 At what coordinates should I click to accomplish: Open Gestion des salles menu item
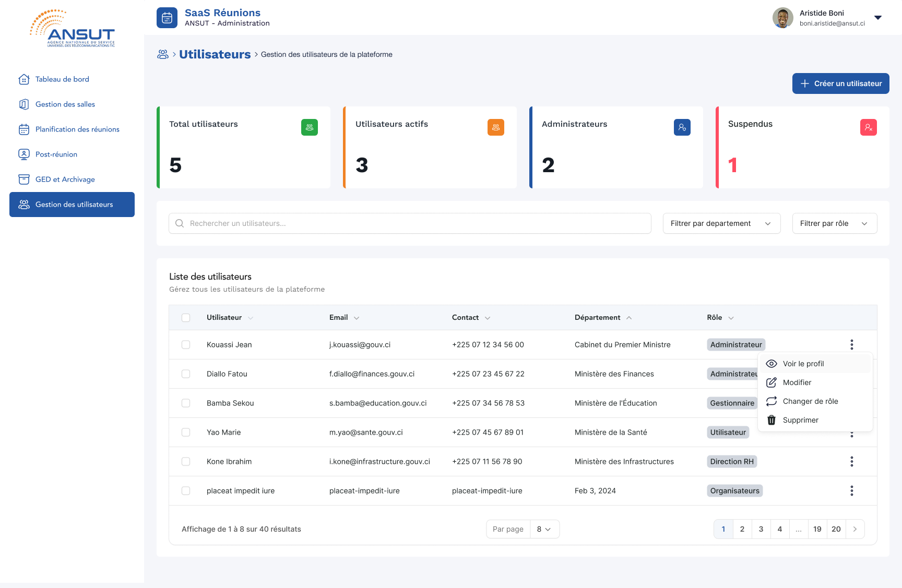[72, 104]
